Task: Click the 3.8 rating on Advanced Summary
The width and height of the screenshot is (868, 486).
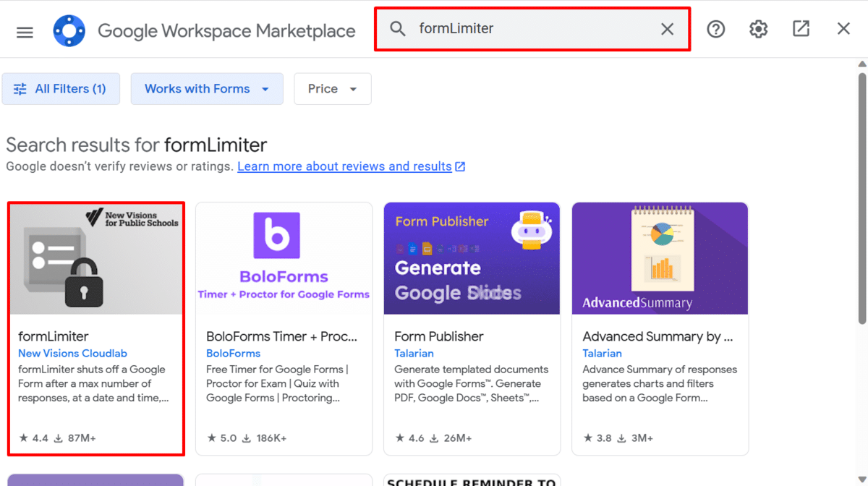Action: point(597,438)
